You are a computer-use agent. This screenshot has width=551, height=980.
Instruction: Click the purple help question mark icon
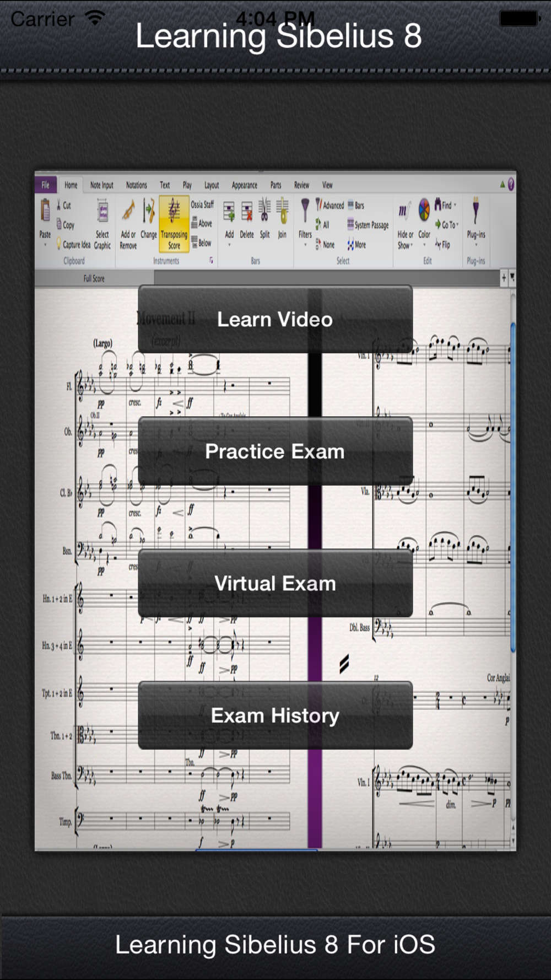coord(511,185)
